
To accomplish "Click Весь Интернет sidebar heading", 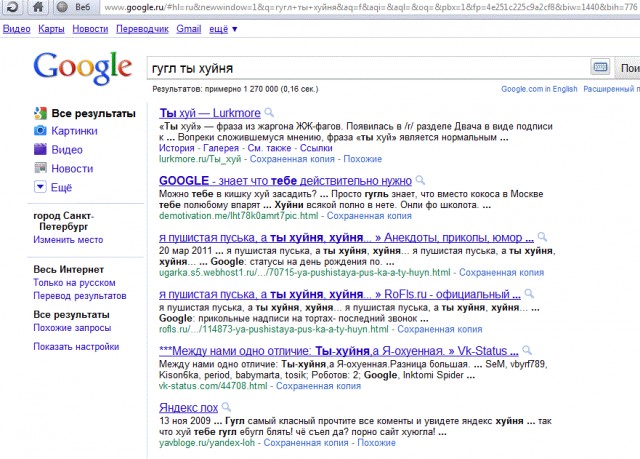I will tap(69, 270).
